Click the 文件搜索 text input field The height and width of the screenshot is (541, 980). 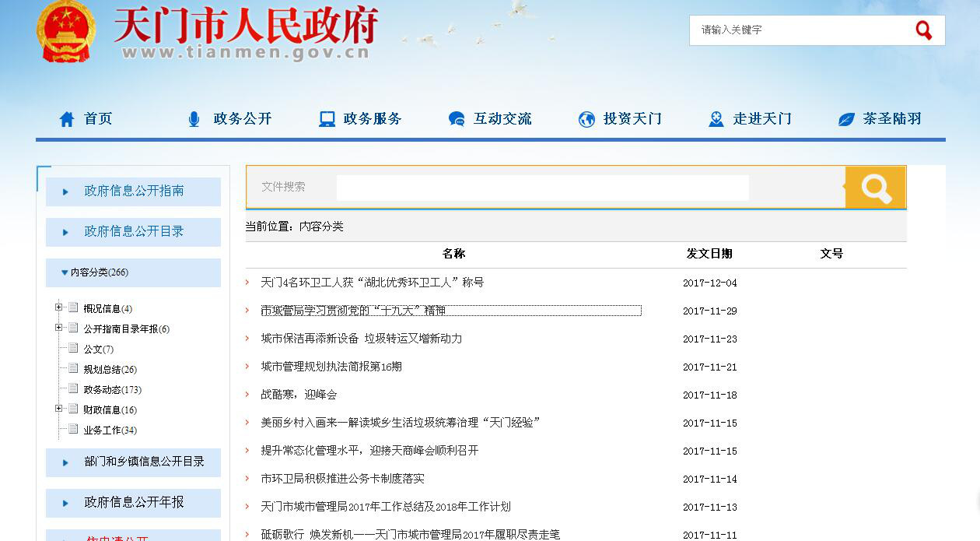[x=542, y=188]
